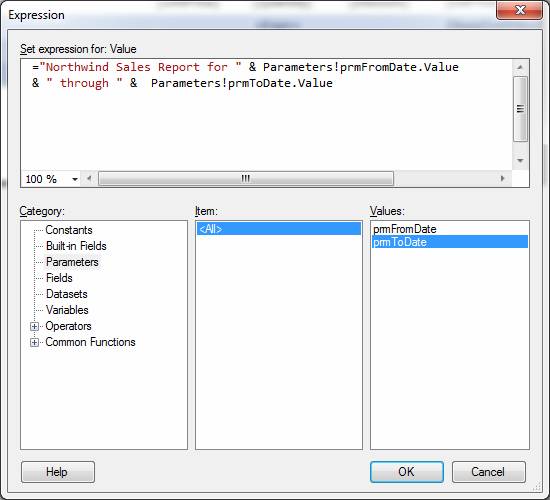Cancel the Expression dialog

pos(489,472)
